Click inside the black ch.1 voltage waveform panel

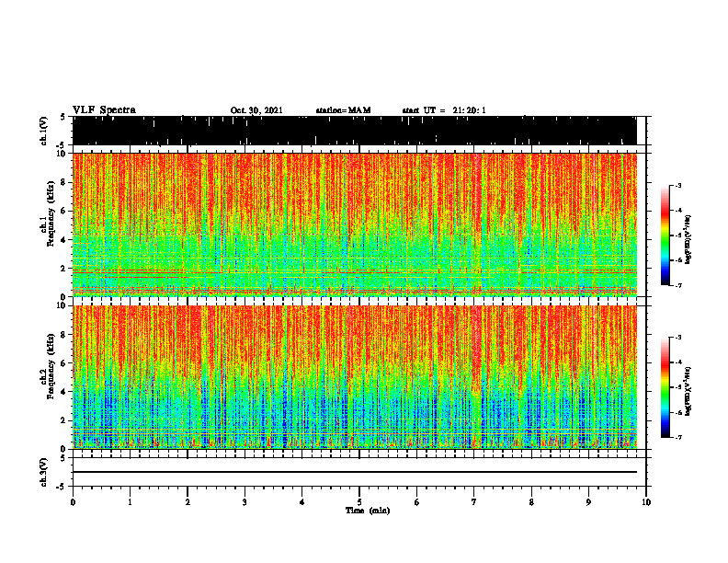355,131
